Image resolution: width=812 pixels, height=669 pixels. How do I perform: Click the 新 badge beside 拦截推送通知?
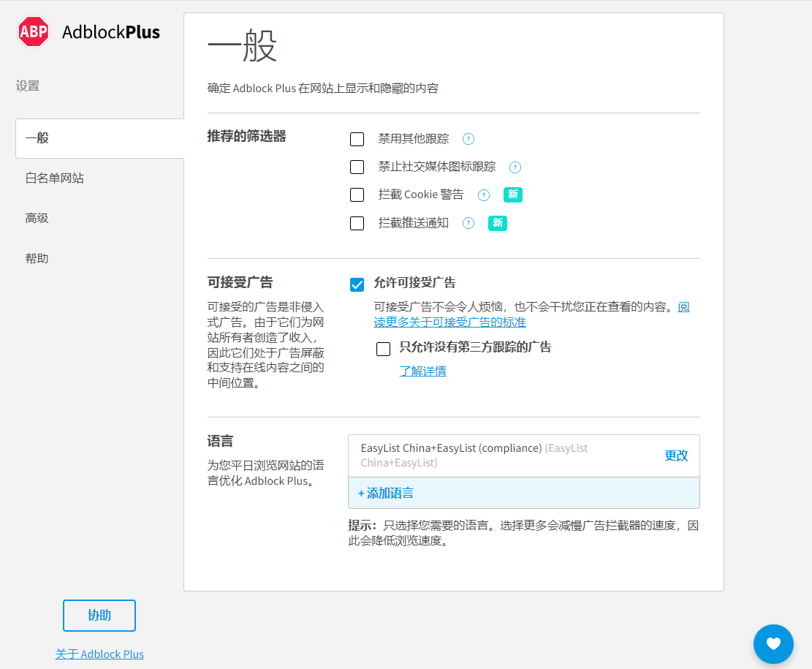497,223
